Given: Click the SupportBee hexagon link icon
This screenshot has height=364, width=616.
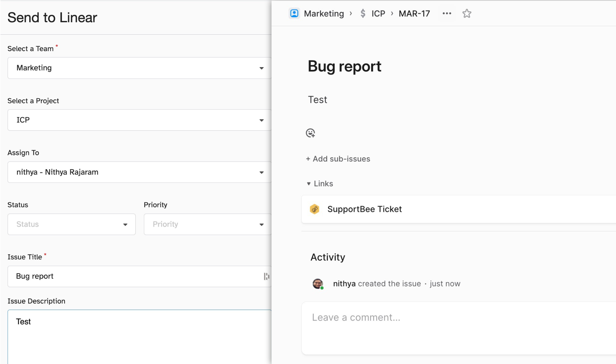Looking at the screenshot, I should coord(314,209).
